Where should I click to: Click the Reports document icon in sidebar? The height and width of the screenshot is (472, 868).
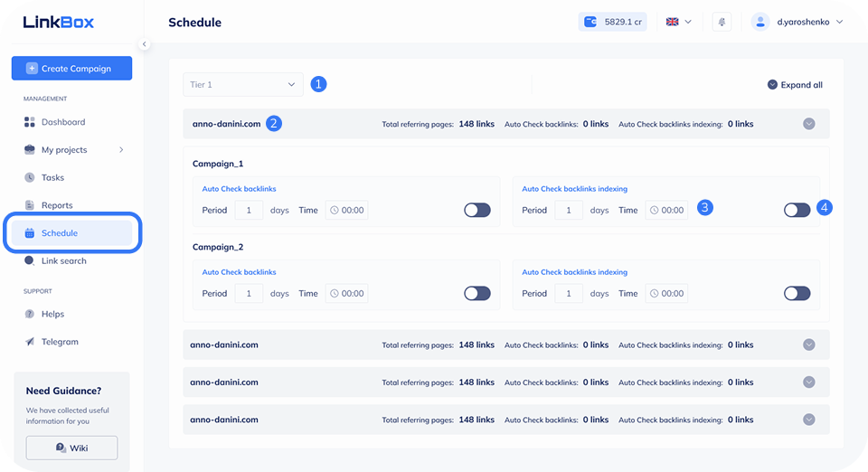click(30, 205)
